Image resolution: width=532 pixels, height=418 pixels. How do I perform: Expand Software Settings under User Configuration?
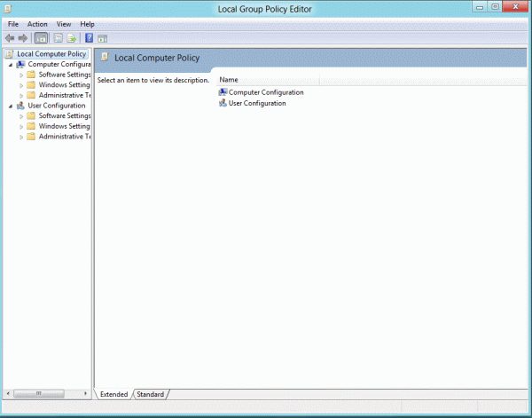click(x=21, y=116)
